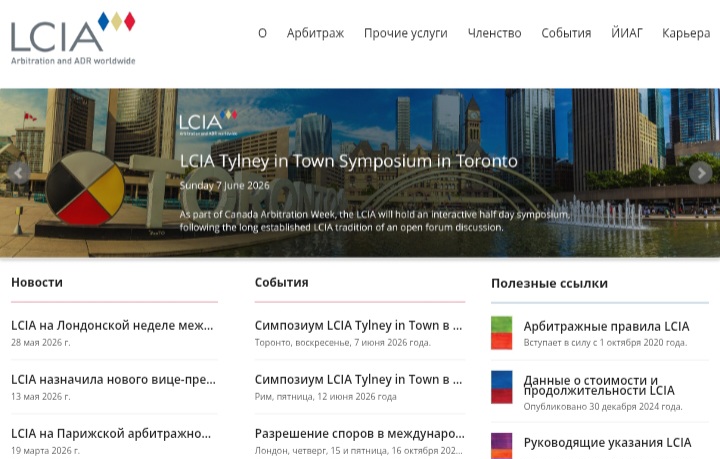Click banner date Sunday 7 June 2026
The image size is (720, 459).
click(x=225, y=185)
